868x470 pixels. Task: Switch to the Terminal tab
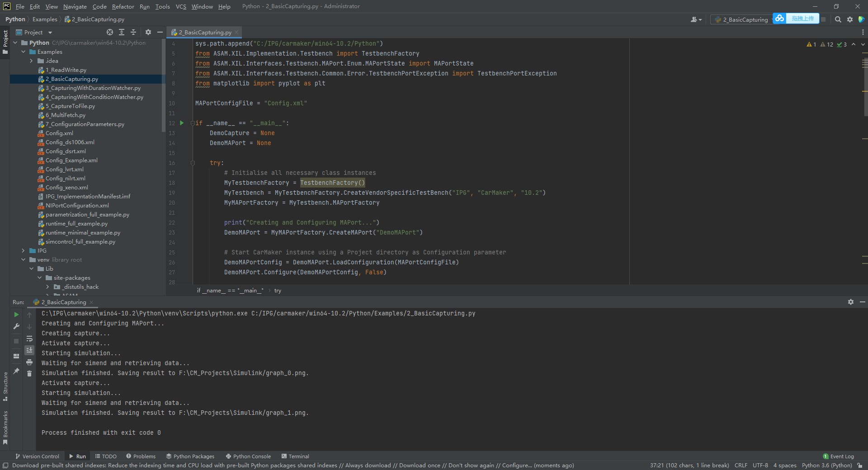(x=295, y=456)
